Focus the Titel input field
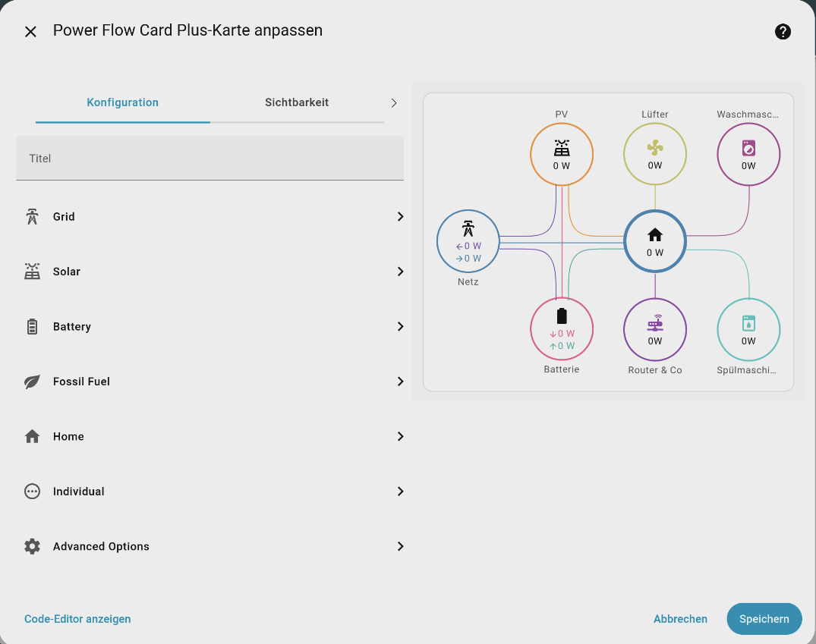 pyautogui.click(x=210, y=159)
